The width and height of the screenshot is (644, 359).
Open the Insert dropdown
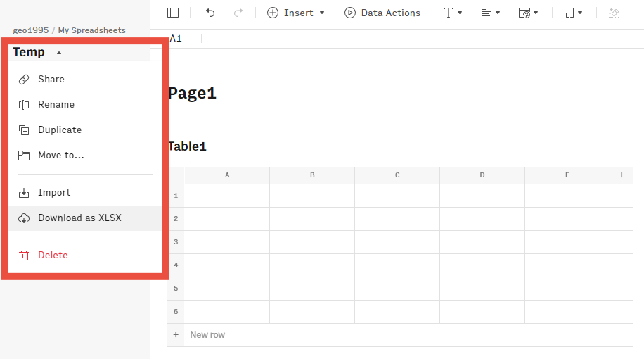[296, 13]
